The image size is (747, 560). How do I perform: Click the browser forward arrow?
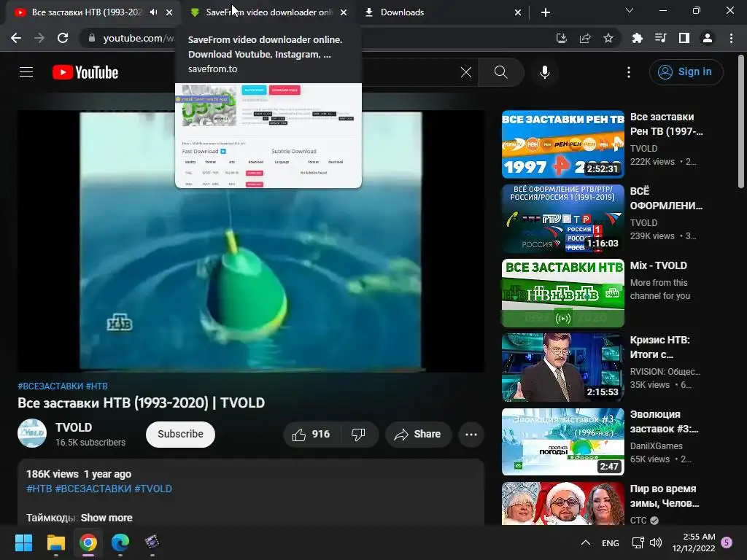coord(39,38)
